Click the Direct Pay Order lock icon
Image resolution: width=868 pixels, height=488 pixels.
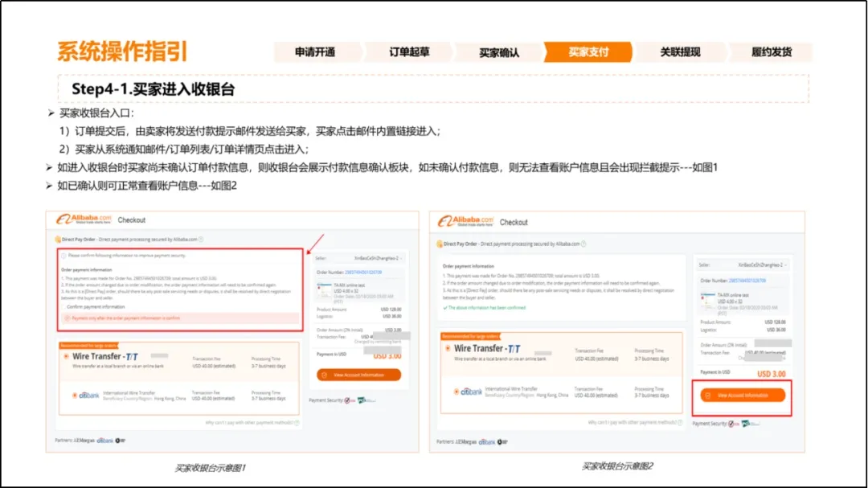(x=59, y=238)
